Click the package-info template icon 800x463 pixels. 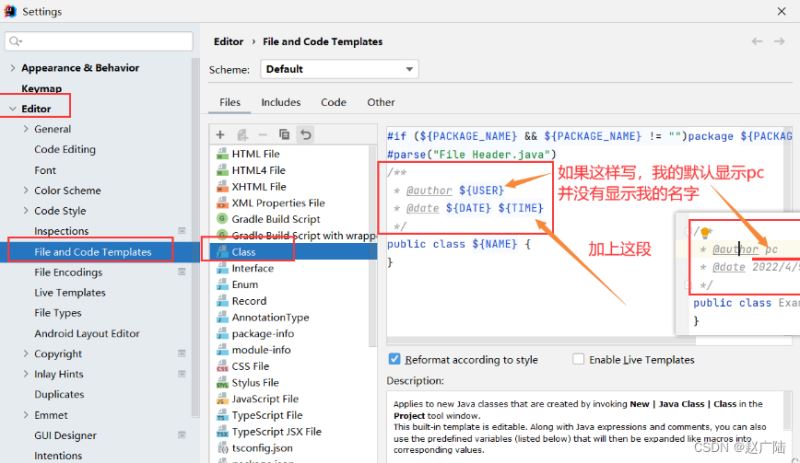pos(222,333)
